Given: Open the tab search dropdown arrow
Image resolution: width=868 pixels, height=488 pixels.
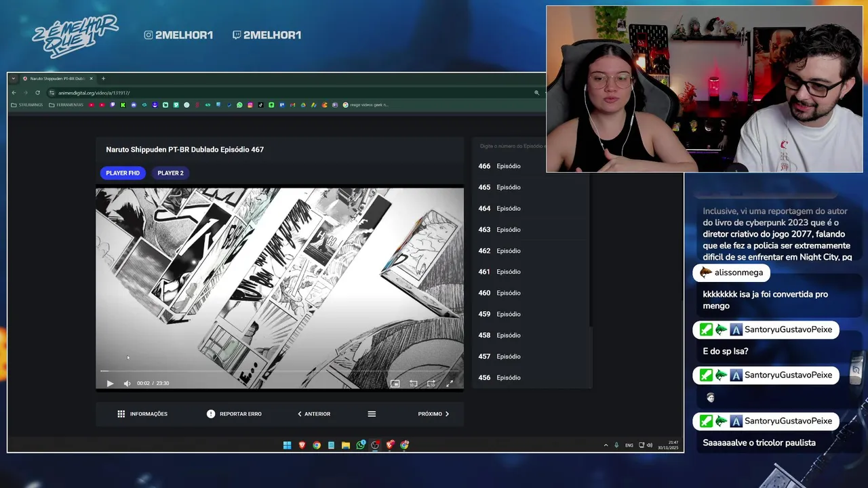Looking at the screenshot, I should (x=14, y=79).
